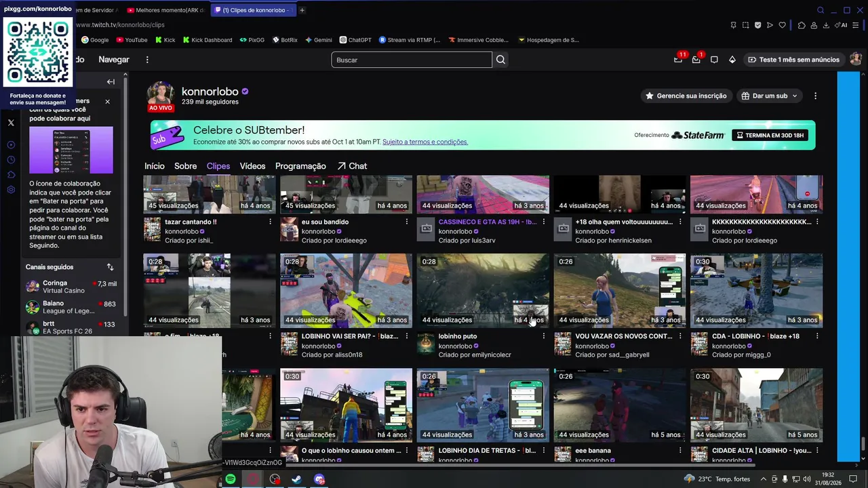Open Twitch notifications inbox with 11 badge

click(x=678, y=60)
